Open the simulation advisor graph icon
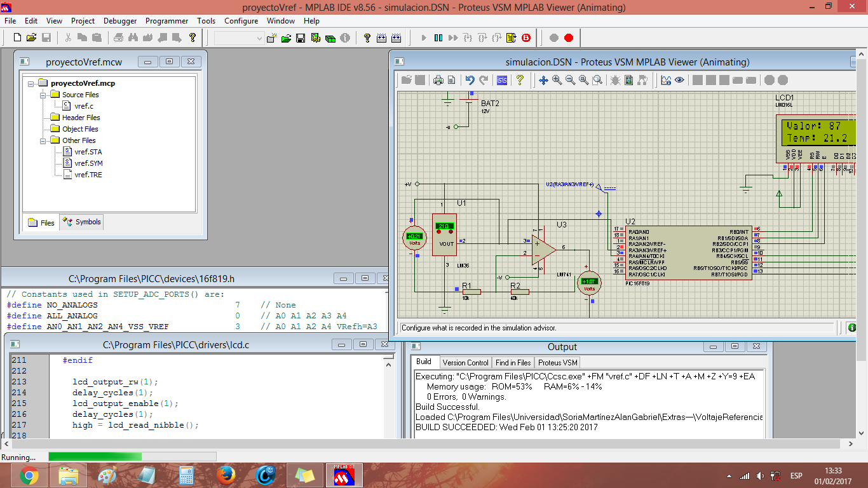 pyautogui.click(x=666, y=80)
